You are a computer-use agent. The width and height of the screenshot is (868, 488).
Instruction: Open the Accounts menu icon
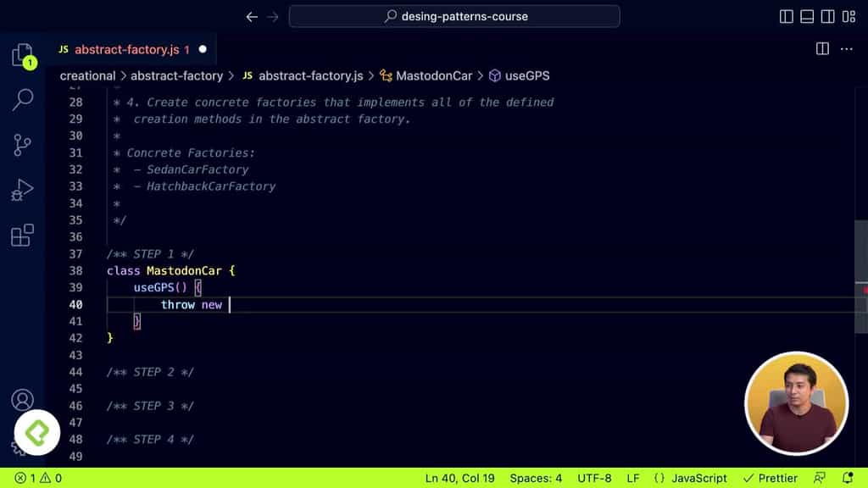22,400
